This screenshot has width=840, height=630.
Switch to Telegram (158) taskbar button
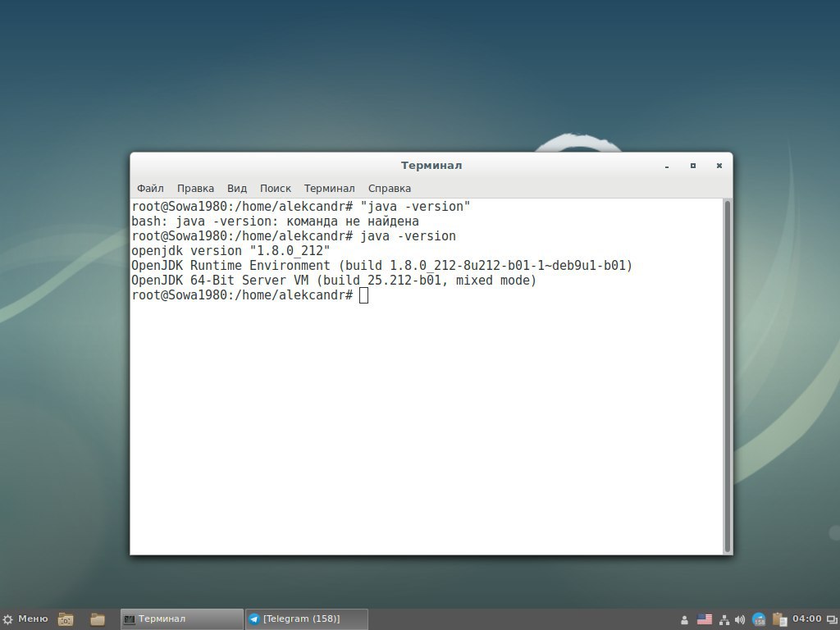pos(307,619)
